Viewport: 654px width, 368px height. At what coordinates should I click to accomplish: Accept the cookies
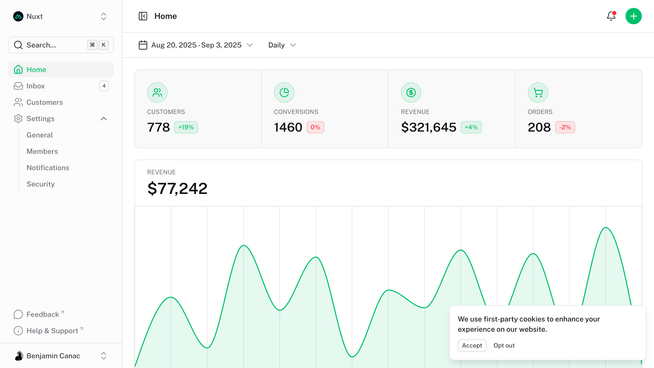point(472,345)
